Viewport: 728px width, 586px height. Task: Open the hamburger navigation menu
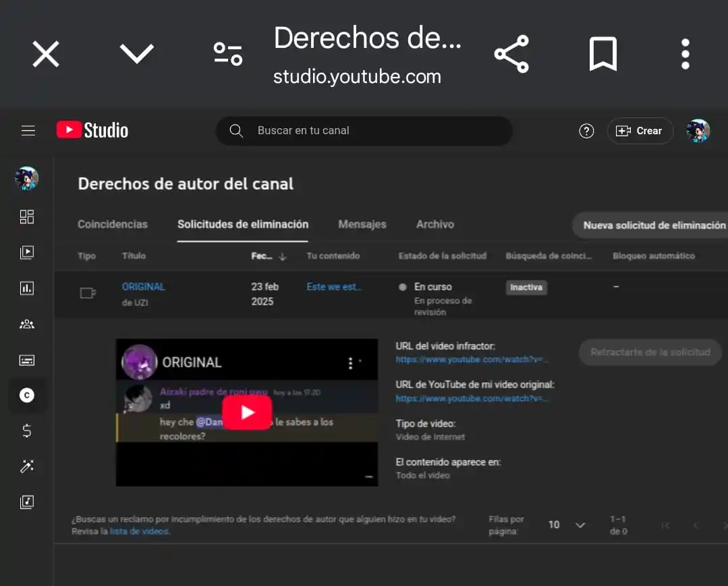pyautogui.click(x=28, y=131)
